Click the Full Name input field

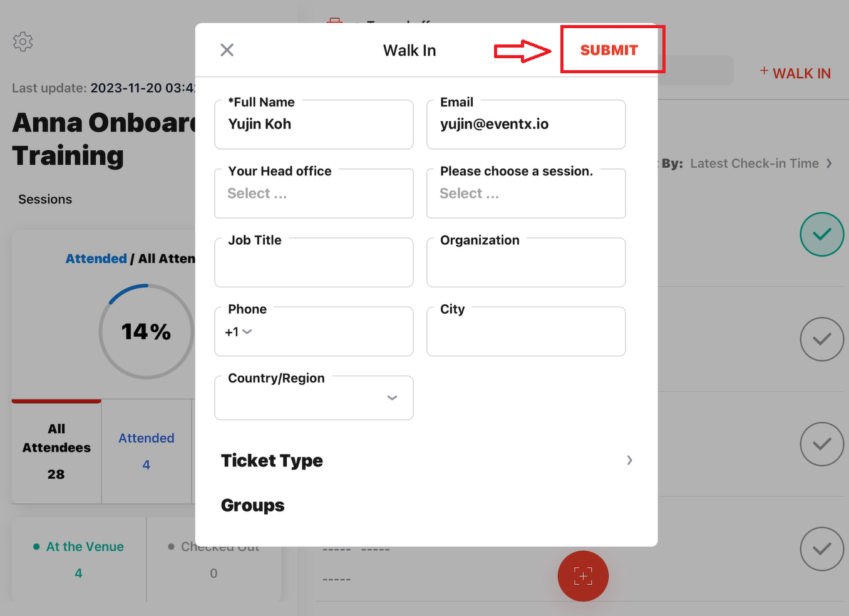point(314,125)
